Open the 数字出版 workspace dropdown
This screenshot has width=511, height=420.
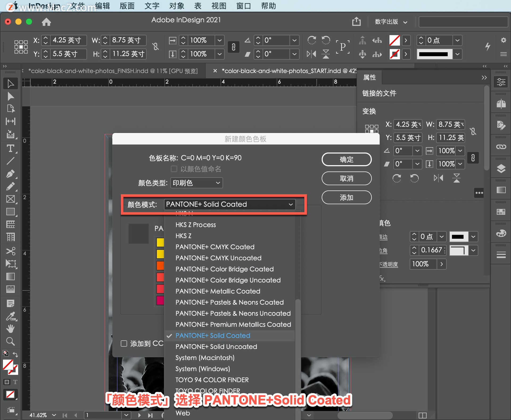391,22
